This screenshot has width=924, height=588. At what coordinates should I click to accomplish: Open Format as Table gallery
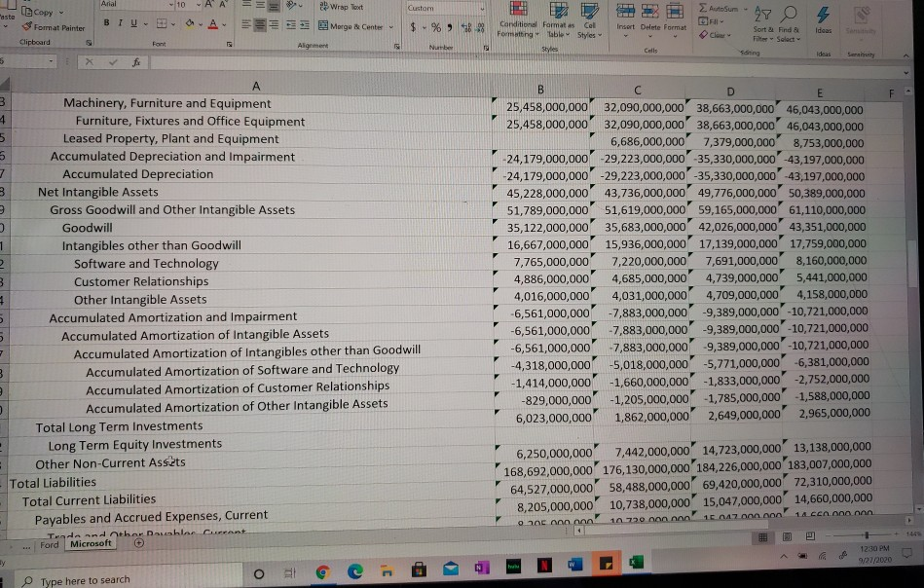click(x=558, y=18)
